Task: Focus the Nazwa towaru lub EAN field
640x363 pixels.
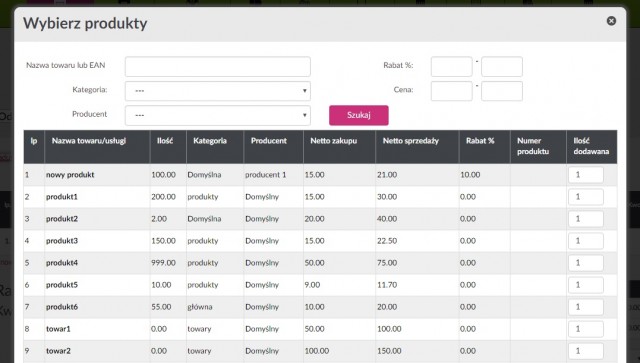Action: click(x=218, y=66)
